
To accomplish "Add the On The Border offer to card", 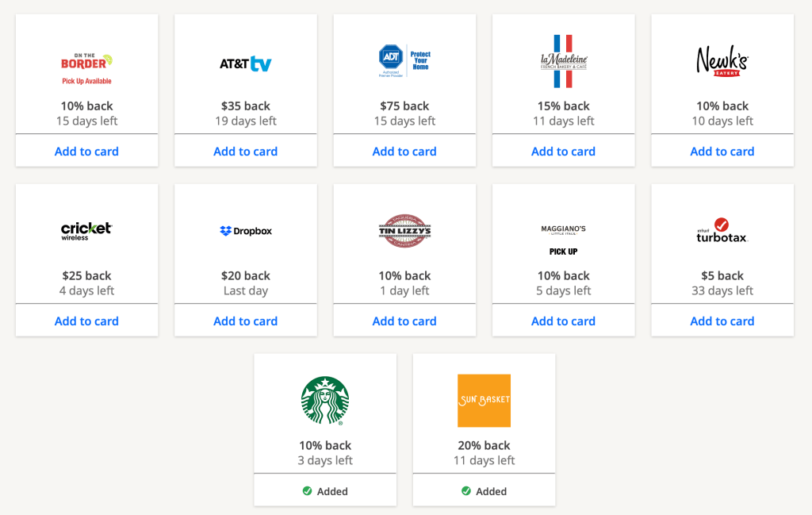I will click(x=86, y=152).
